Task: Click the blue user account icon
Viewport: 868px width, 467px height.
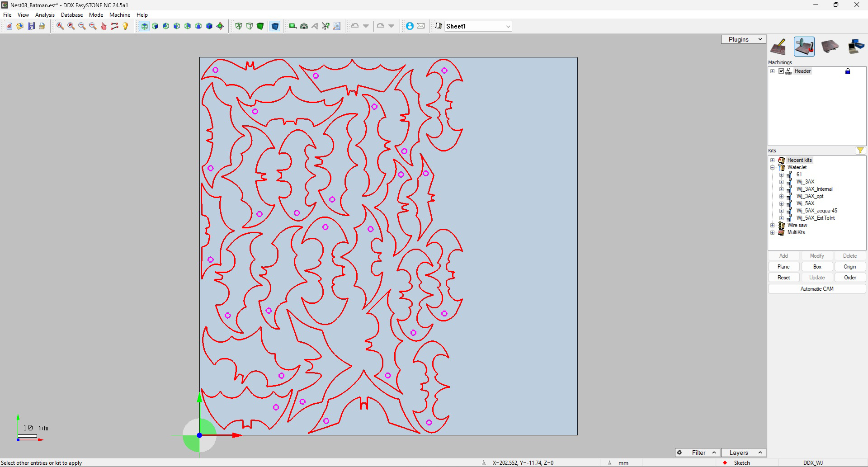Action: (410, 26)
